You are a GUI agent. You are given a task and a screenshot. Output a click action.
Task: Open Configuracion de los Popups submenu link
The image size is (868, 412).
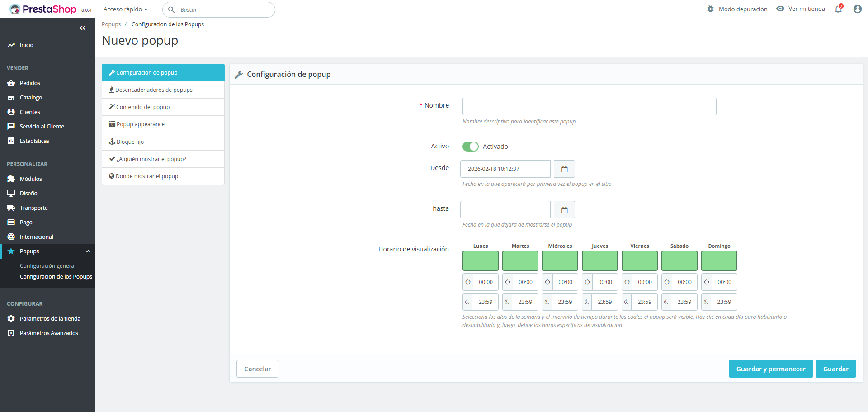(x=56, y=277)
